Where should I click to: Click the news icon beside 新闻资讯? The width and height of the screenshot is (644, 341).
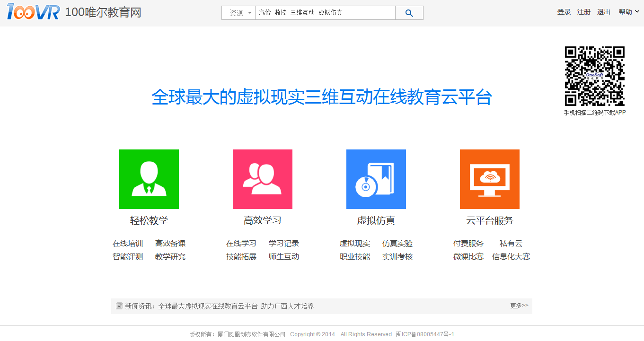click(x=119, y=306)
